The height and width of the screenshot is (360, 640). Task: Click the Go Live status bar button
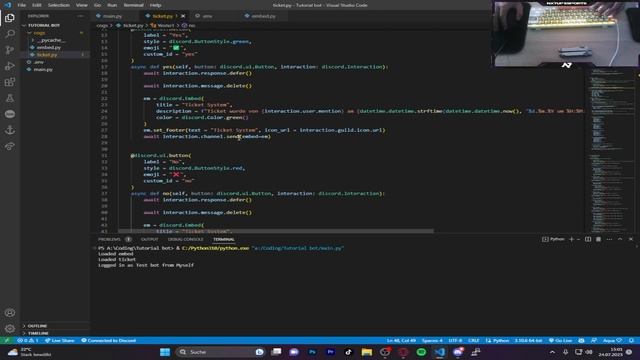560,340
